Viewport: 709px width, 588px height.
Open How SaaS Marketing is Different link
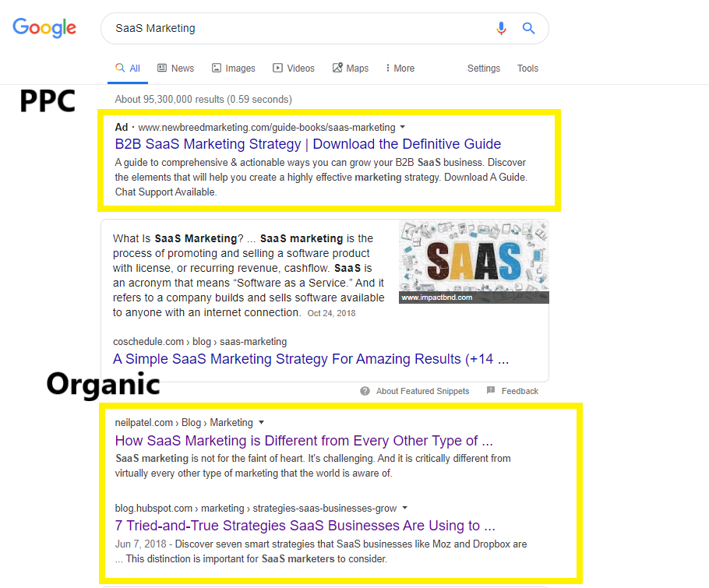(x=304, y=441)
